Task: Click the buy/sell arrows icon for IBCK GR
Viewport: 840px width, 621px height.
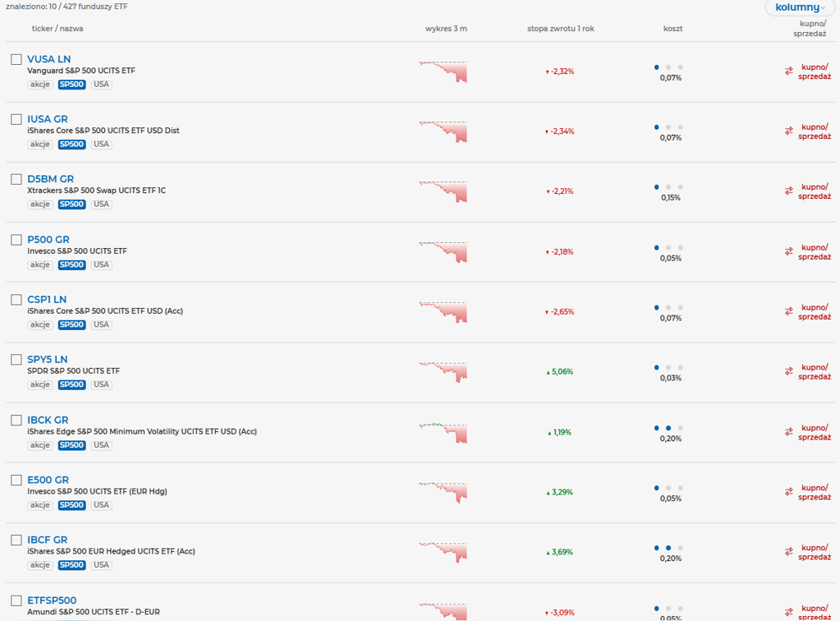Action: pos(788,432)
